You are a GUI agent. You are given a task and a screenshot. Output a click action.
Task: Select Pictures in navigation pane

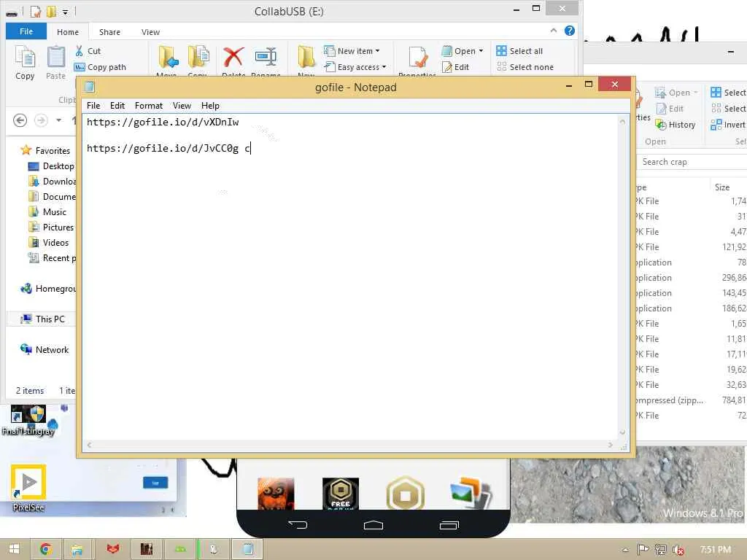[x=51, y=227]
